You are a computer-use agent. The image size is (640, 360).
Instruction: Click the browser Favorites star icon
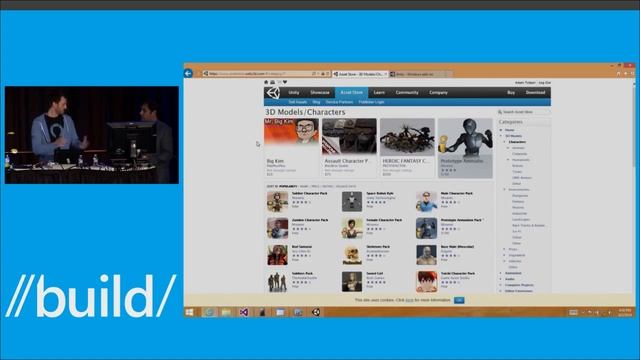coord(625,73)
